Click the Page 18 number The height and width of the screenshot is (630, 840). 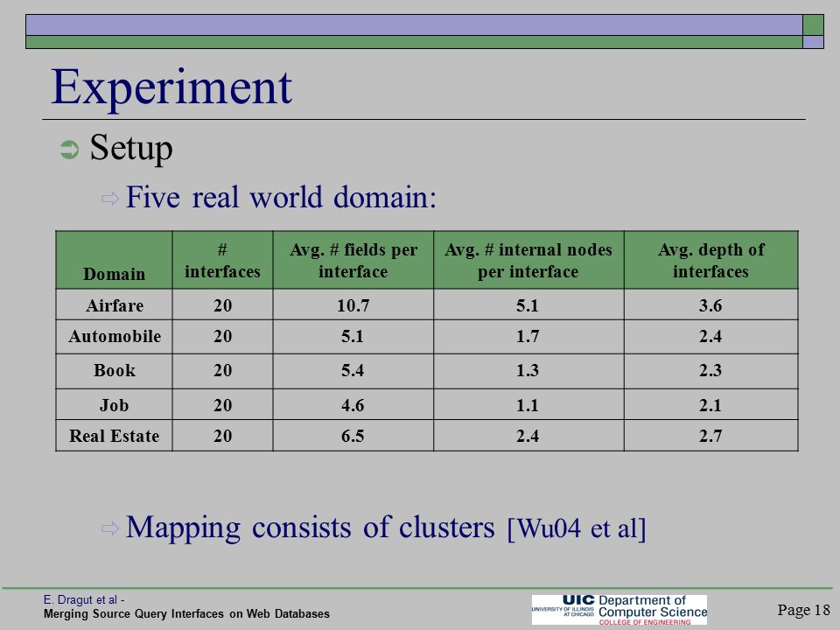click(x=803, y=610)
